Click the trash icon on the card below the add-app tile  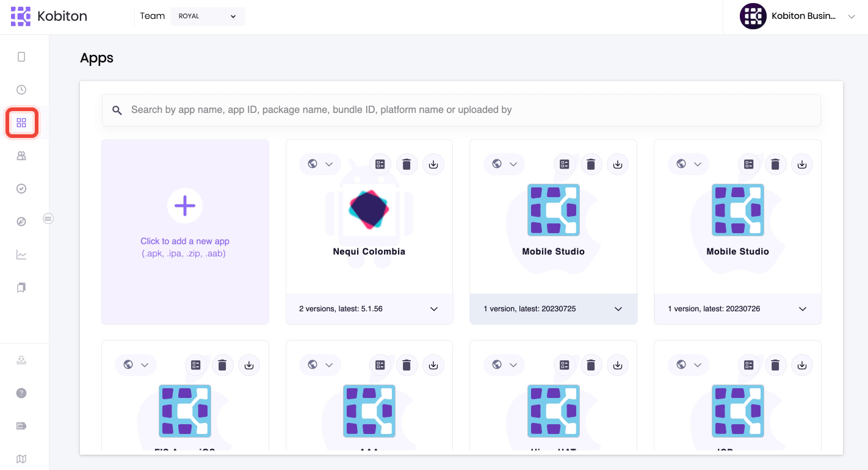coord(223,365)
